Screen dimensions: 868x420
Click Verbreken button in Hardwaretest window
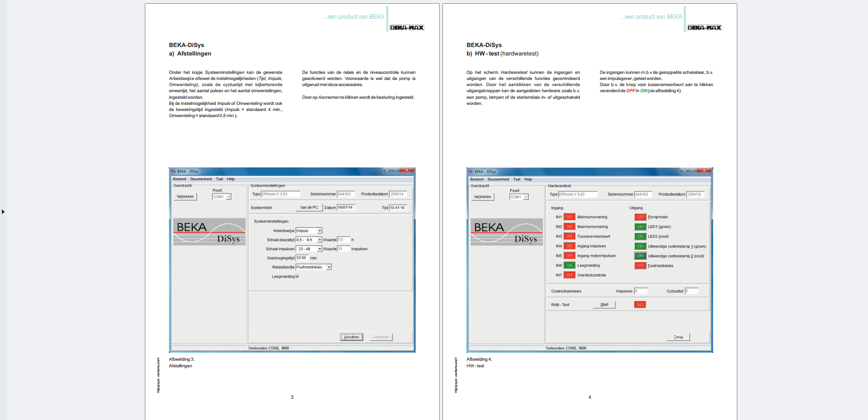(x=482, y=197)
